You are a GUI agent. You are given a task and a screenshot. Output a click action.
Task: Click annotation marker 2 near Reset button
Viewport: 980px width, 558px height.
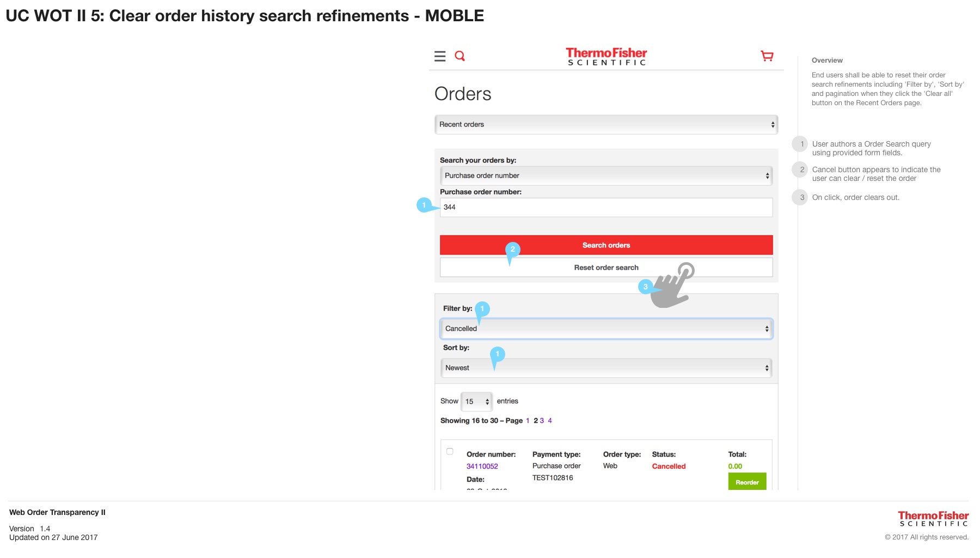[x=512, y=250]
